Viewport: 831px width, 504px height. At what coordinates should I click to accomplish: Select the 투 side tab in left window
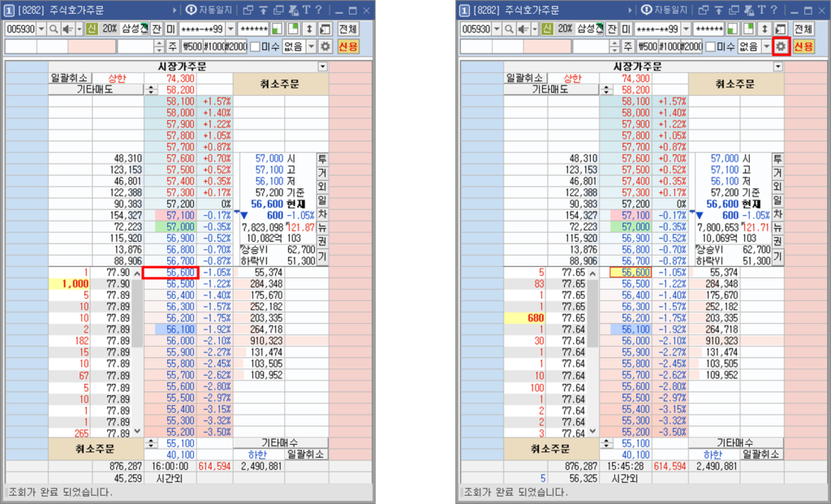[x=322, y=159]
